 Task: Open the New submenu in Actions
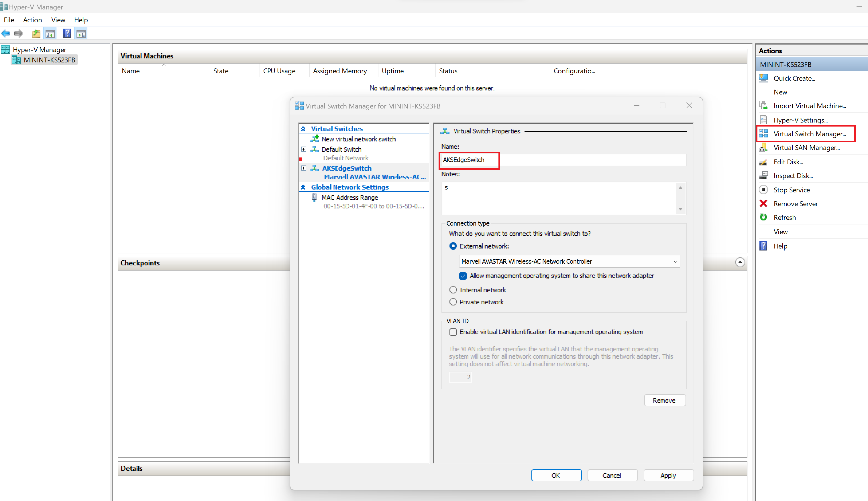point(780,92)
